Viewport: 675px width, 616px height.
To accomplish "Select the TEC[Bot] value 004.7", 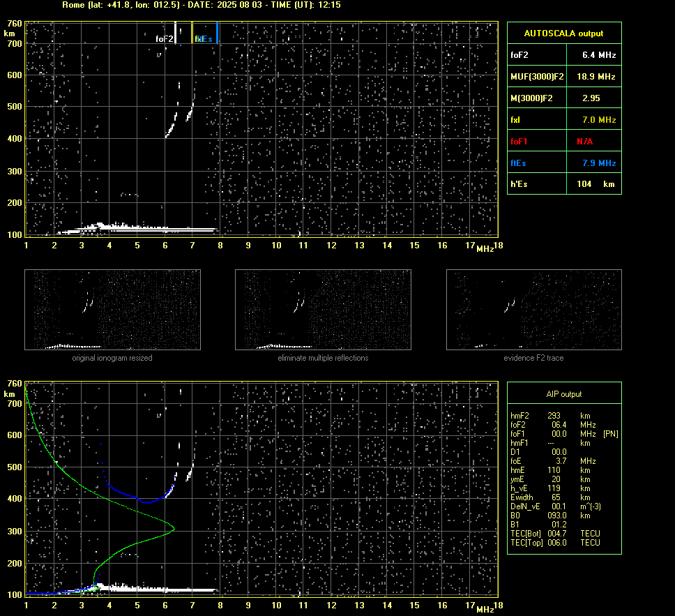I will [557, 533].
